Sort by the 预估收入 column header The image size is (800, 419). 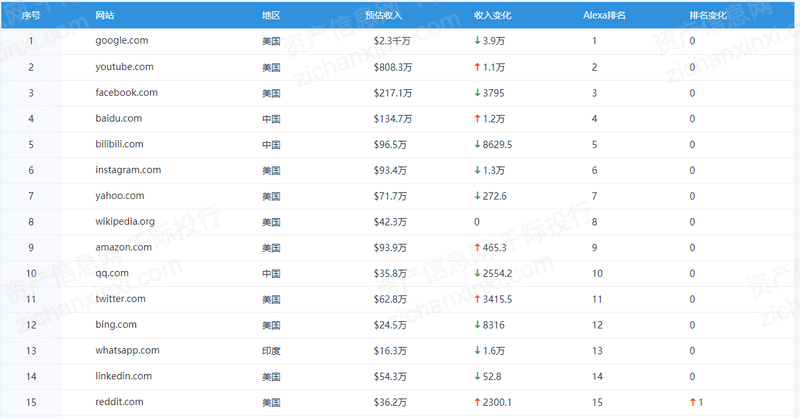(x=383, y=16)
